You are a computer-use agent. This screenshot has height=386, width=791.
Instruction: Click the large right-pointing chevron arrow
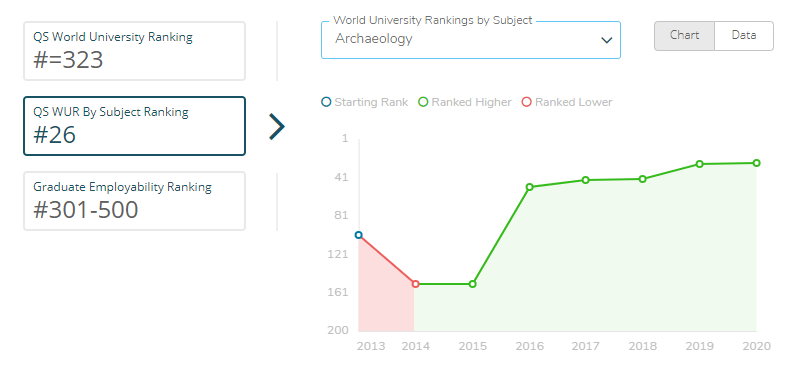click(277, 127)
